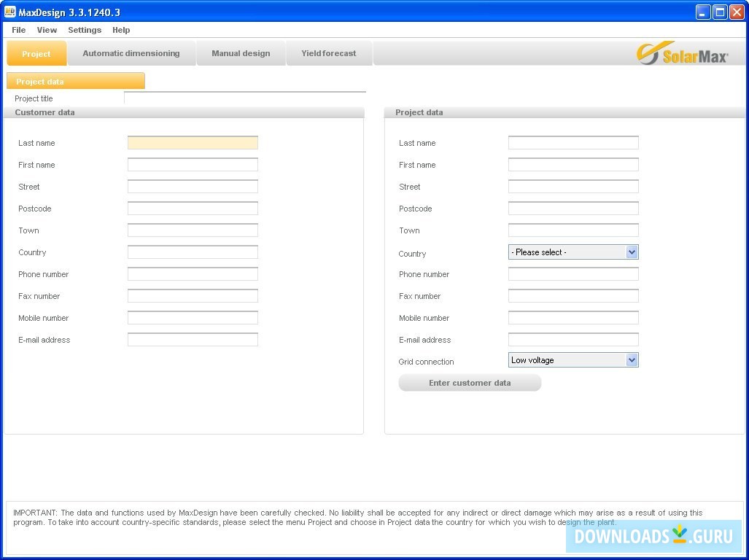Click Project data First name field

pos(573,165)
